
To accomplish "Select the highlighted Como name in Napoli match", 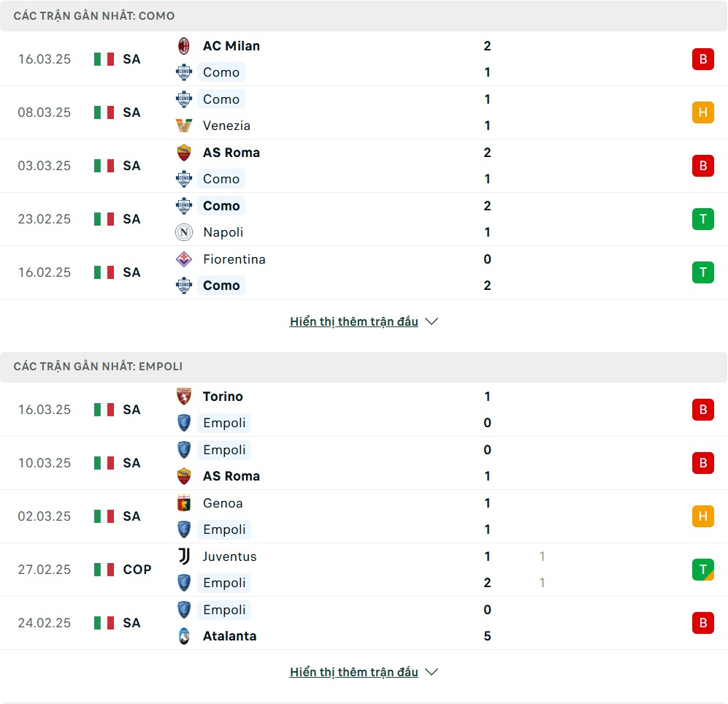I will (221, 206).
